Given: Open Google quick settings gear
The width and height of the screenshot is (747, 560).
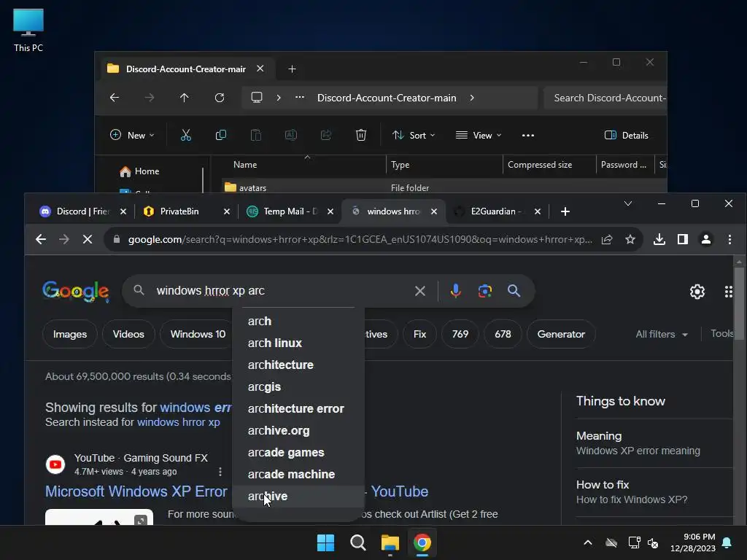Looking at the screenshot, I should [x=697, y=292].
